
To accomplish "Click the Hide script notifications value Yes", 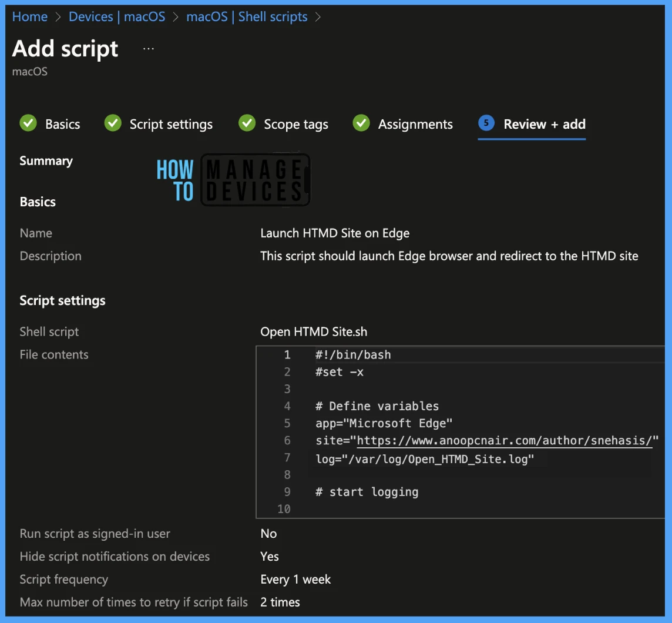I will coord(270,557).
